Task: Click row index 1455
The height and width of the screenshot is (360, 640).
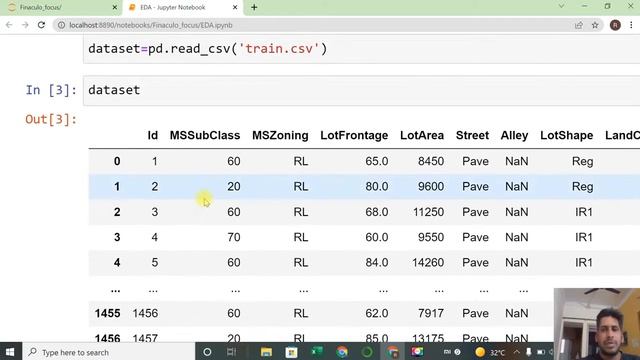Action: 107,313
